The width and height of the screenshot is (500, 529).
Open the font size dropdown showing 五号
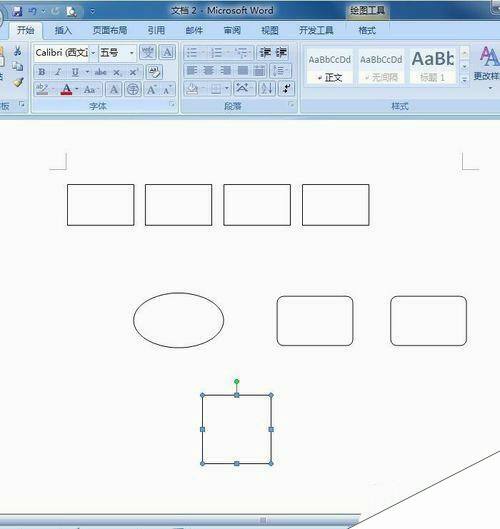[x=132, y=53]
